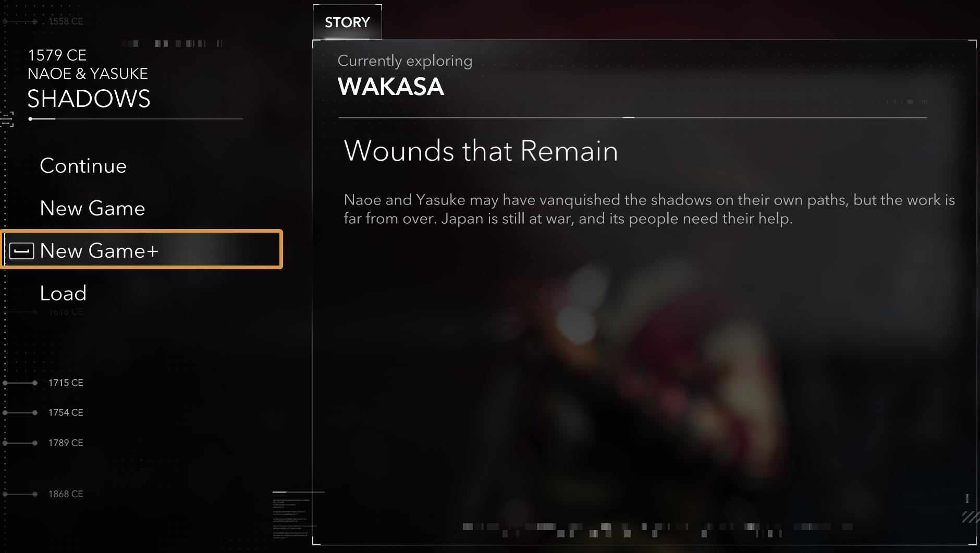Click the faded 1616 CE timeline entry

[x=66, y=312]
